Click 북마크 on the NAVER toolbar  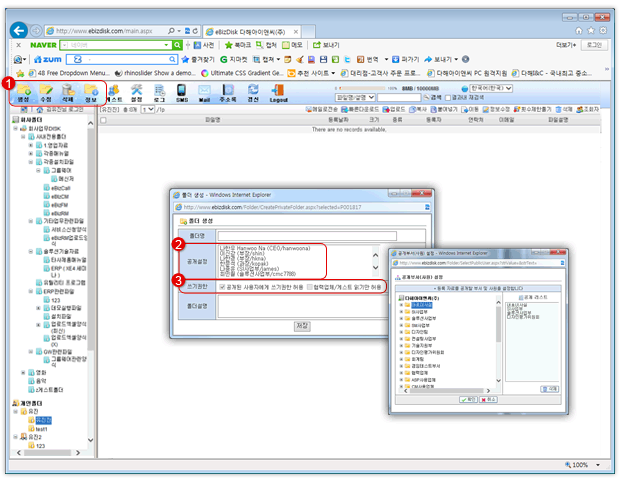coord(238,45)
